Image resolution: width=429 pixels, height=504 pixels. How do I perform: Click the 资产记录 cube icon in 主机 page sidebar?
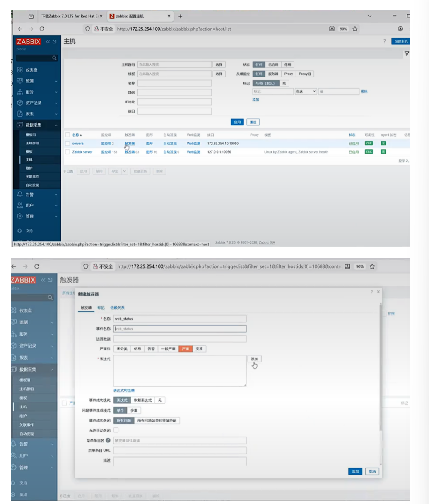(20, 103)
